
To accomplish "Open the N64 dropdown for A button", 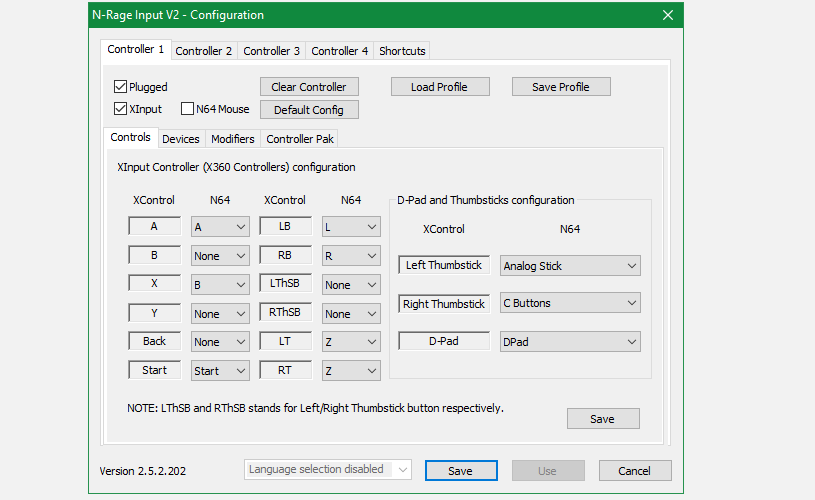I will coord(220,227).
